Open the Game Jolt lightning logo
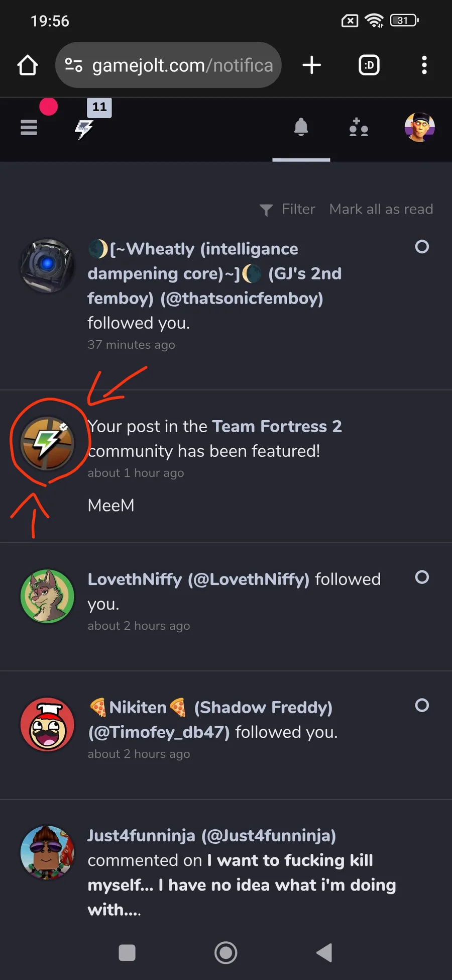452x980 pixels. [x=84, y=129]
